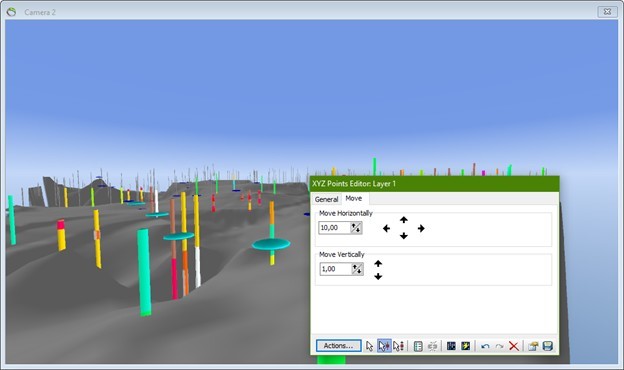Move points right with horizontal right arrow
This screenshot has height=370, width=624.
coord(421,228)
